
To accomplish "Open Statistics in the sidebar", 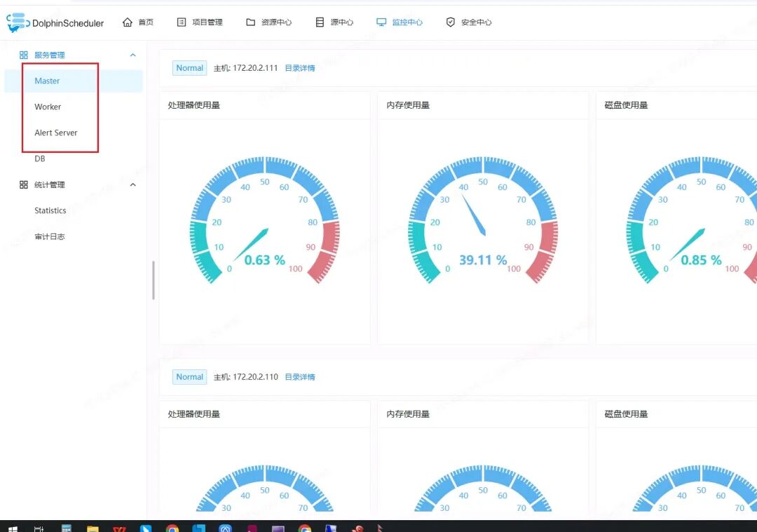I will (50, 210).
